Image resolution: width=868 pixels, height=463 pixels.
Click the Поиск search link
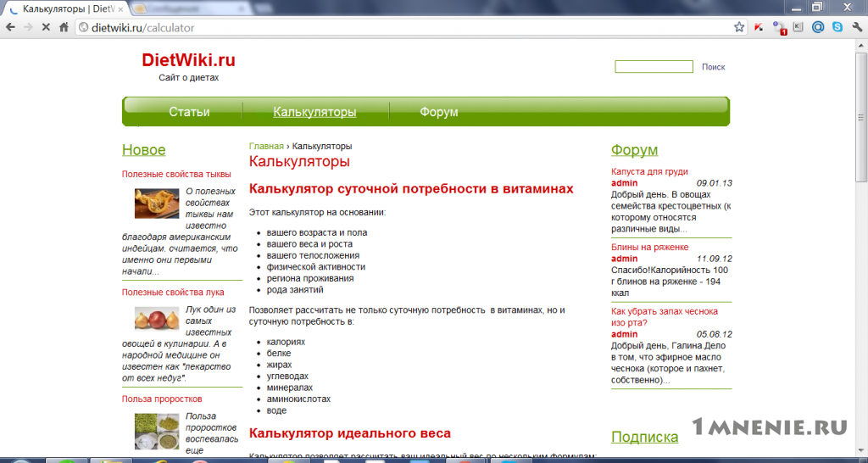tap(713, 67)
